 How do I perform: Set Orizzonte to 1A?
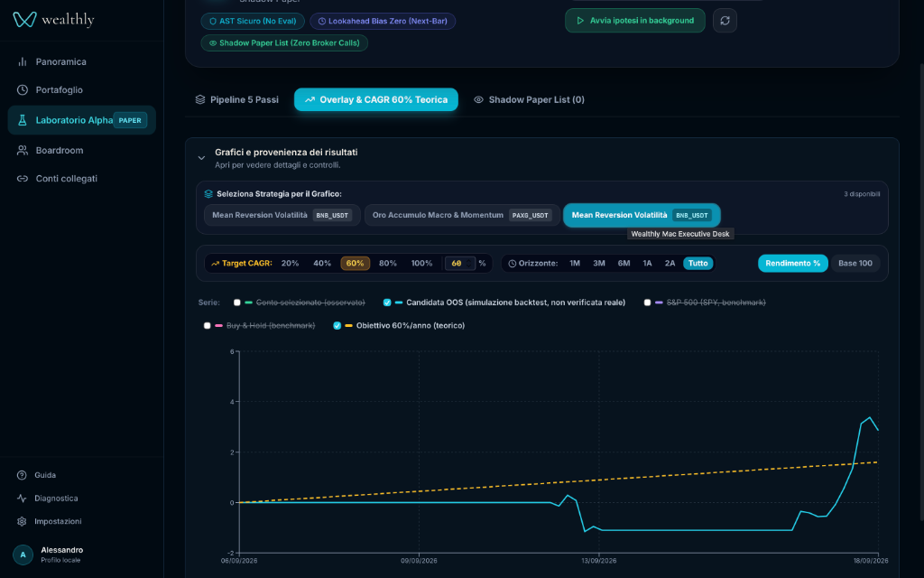coord(648,263)
